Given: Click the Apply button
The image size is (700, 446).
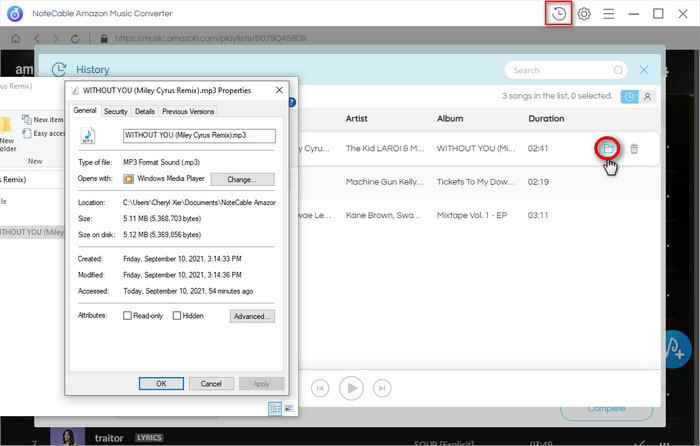Looking at the screenshot, I should tap(262, 383).
